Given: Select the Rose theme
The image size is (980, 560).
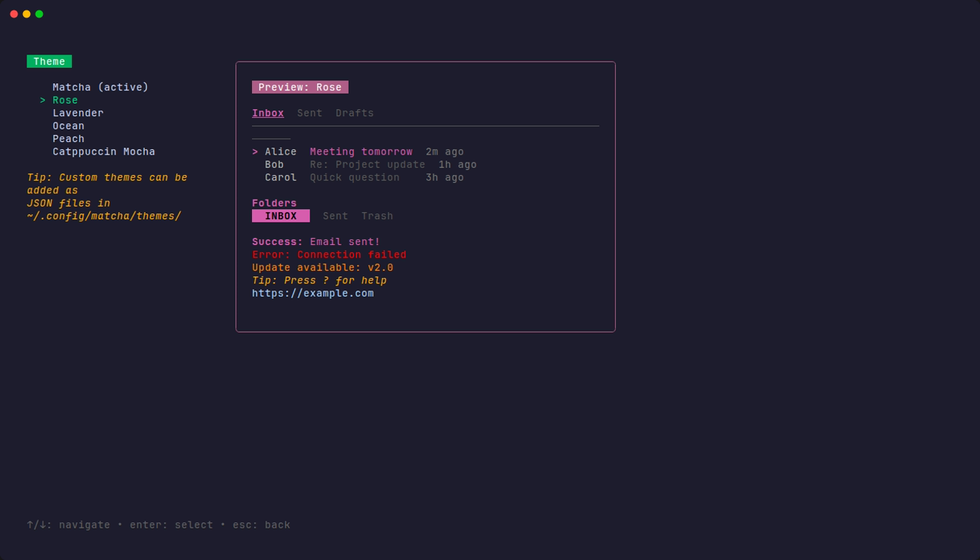Looking at the screenshot, I should tap(64, 99).
